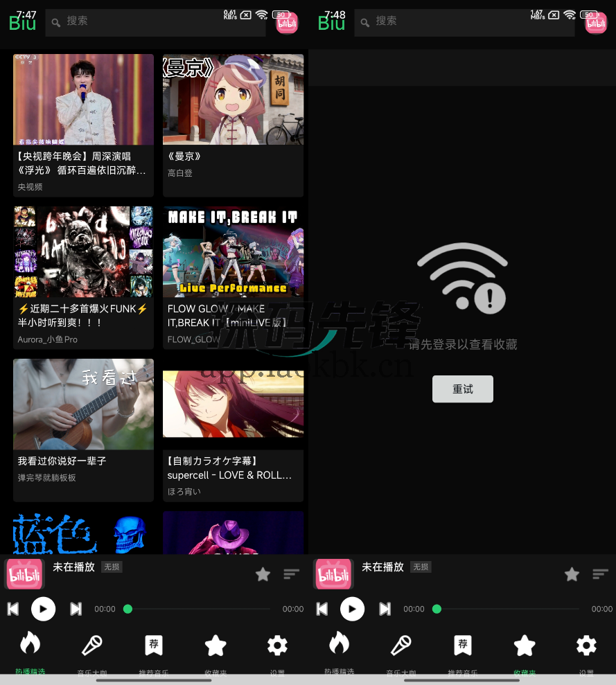
Task: Open the playlist queue icon beside the video grid player
Action: (291, 574)
